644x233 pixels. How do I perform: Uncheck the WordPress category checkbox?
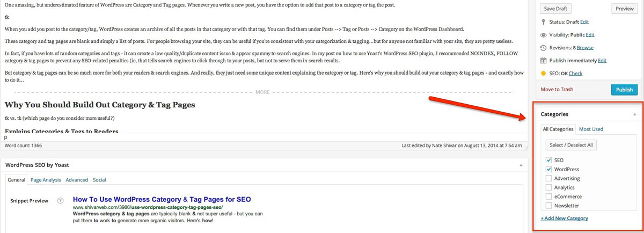(548, 169)
